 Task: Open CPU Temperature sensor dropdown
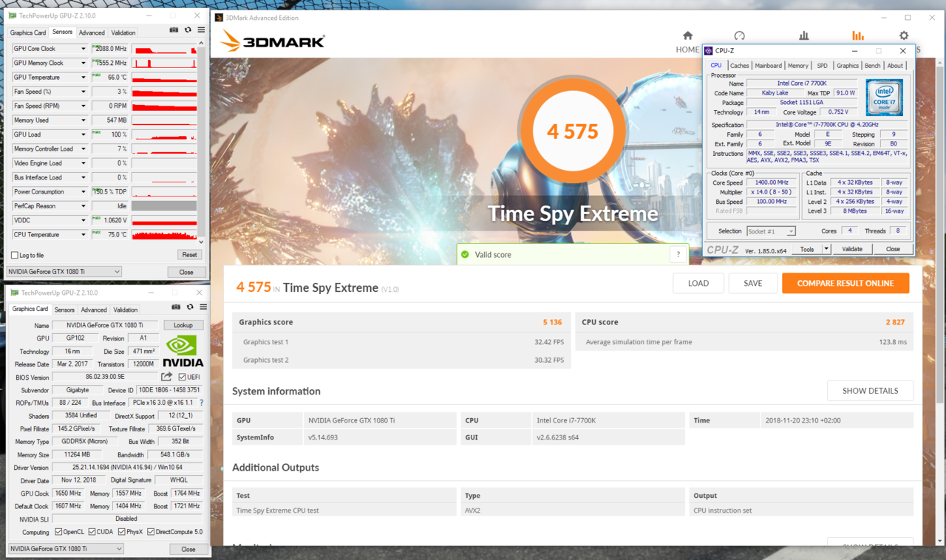click(x=84, y=234)
